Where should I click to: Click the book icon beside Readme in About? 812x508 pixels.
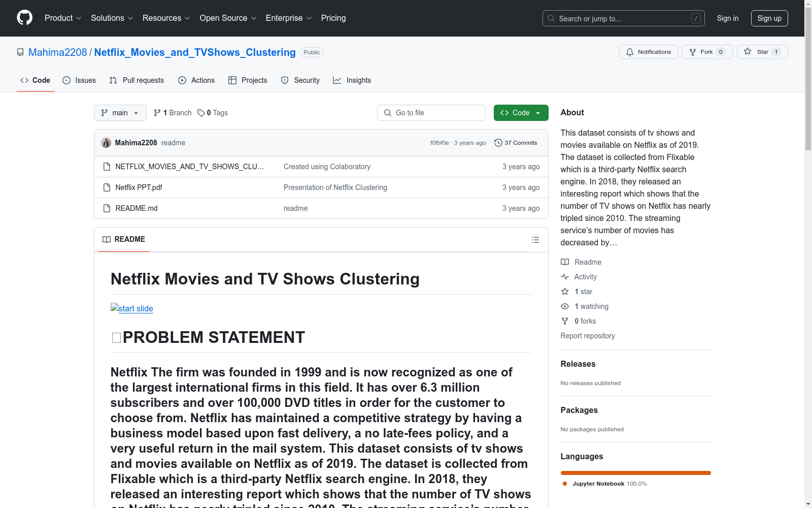point(565,262)
